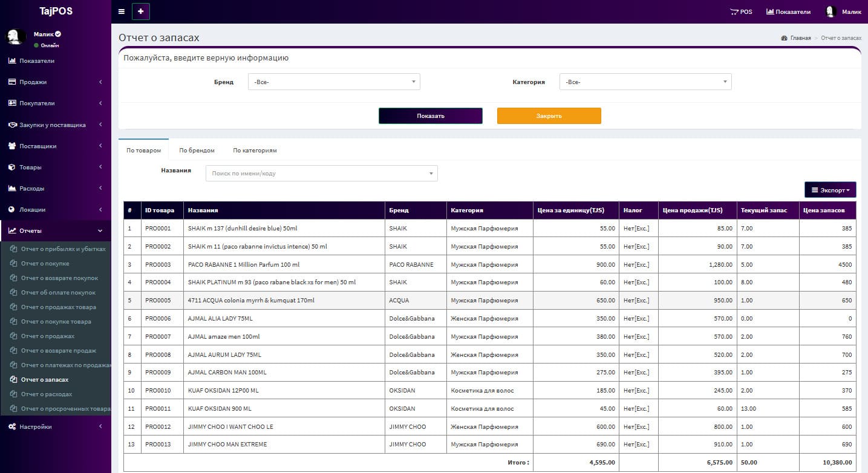This screenshot has width=868, height=473.
Task: Click the Покупатели contact icon in the sidebar
Action: [12, 103]
